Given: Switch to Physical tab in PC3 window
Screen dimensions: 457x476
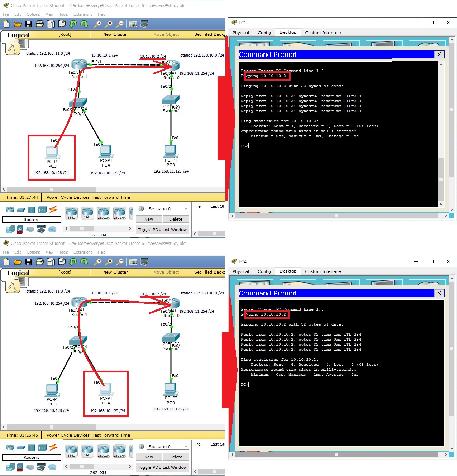Looking at the screenshot, I should 241,32.
